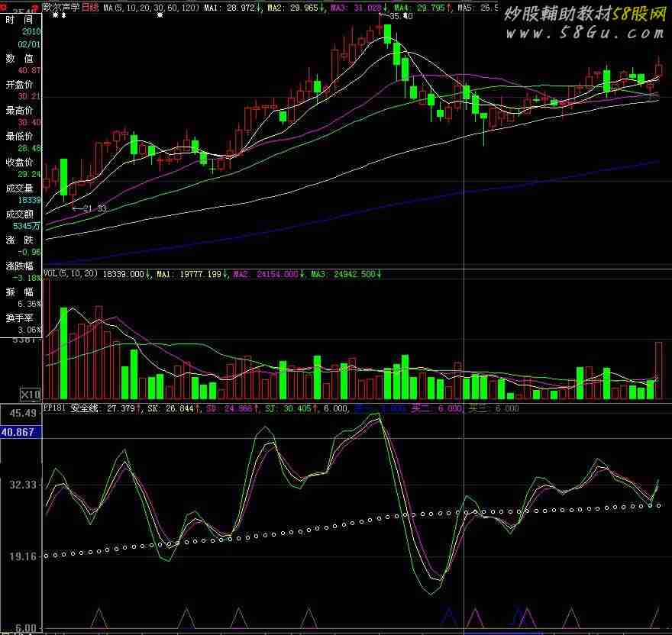The height and width of the screenshot is (635, 672).
Task: Open the VOL(5,10,20) indicator parameters
Action: [x=70, y=273]
